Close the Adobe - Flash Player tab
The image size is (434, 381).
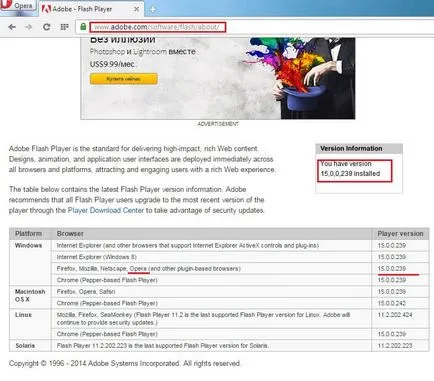point(136,9)
